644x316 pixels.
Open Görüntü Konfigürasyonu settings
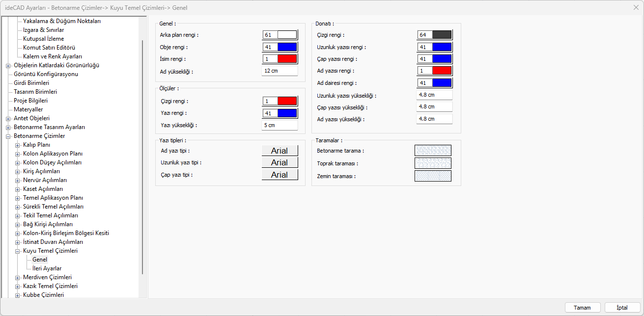(46, 74)
